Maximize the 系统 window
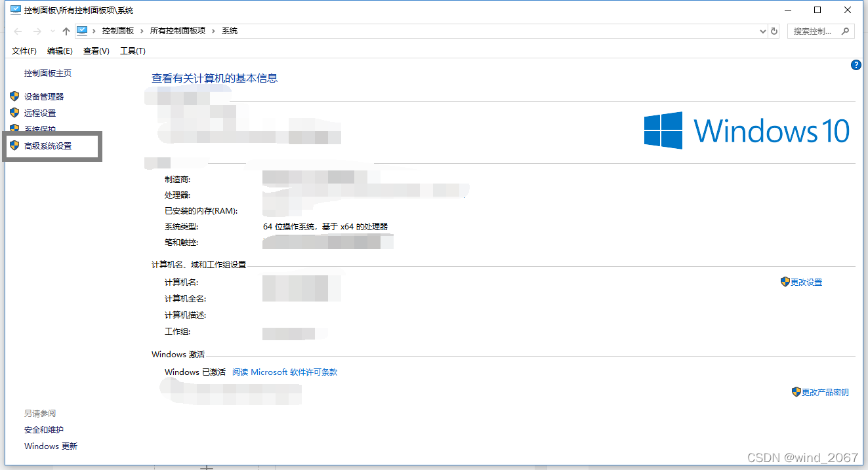 click(817, 10)
